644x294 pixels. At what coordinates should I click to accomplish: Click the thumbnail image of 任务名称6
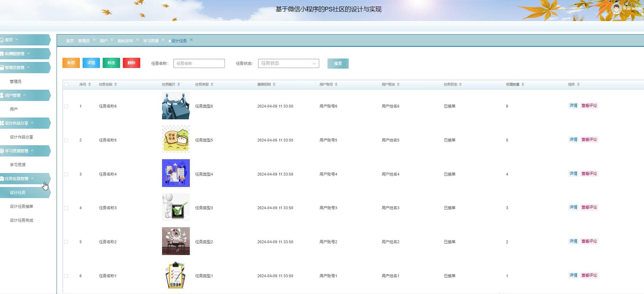(176, 105)
